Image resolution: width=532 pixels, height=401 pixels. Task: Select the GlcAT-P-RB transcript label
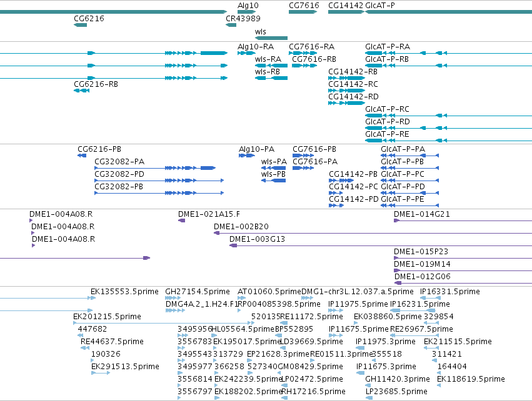387,59
